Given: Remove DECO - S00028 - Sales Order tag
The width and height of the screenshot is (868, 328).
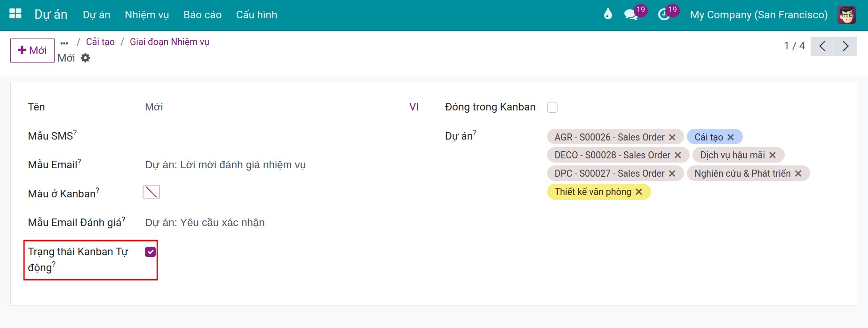Looking at the screenshot, I should [x=677, y=155].
